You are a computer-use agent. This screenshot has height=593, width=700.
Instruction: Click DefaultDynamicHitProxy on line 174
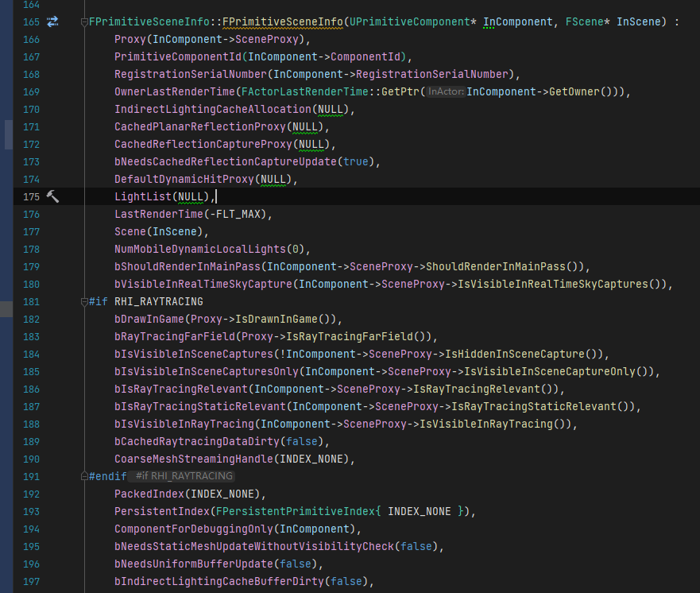(184, 179)
